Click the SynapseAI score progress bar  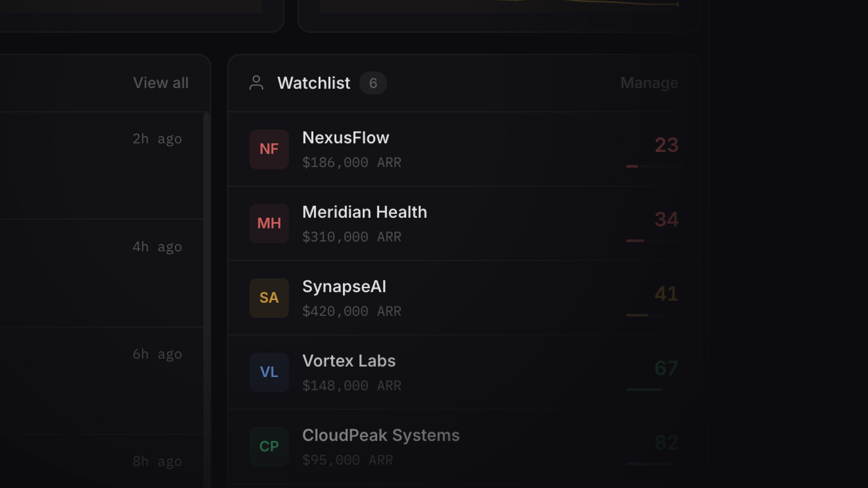click(x=652, y=315)
